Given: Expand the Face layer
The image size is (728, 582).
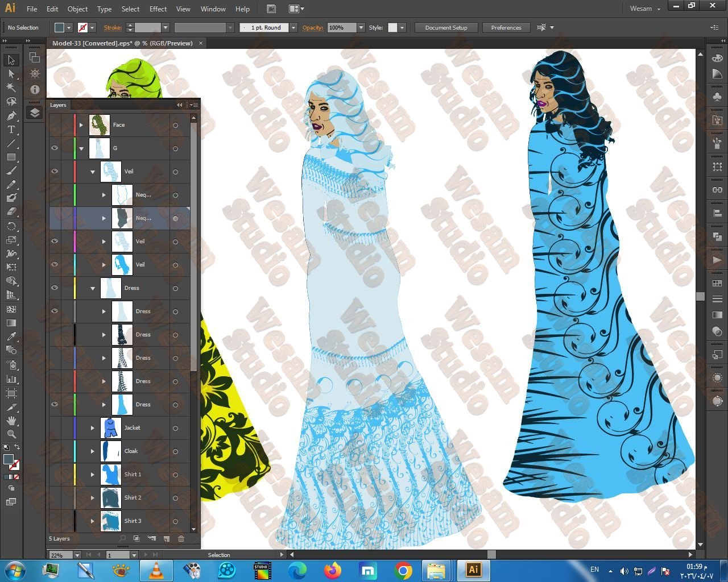Looking at the screenshot, I should (81, 125).
